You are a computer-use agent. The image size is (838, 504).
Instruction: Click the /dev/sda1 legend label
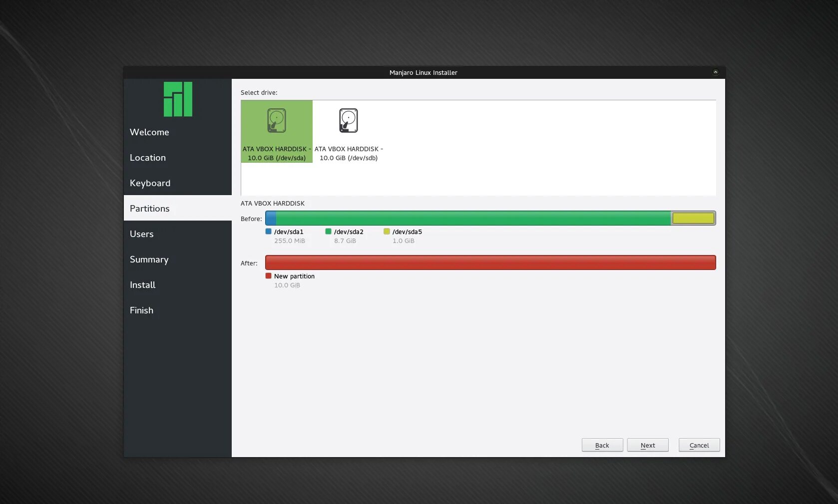(289, 232)
